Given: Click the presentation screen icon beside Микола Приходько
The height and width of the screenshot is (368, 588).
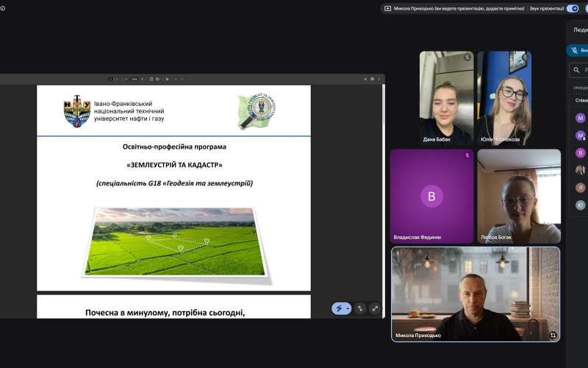Looking at the screenshot, I should pos(388,8).
